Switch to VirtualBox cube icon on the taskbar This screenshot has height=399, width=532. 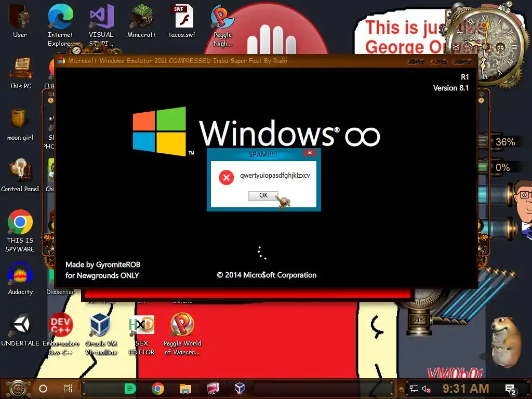tap(240, 389)
